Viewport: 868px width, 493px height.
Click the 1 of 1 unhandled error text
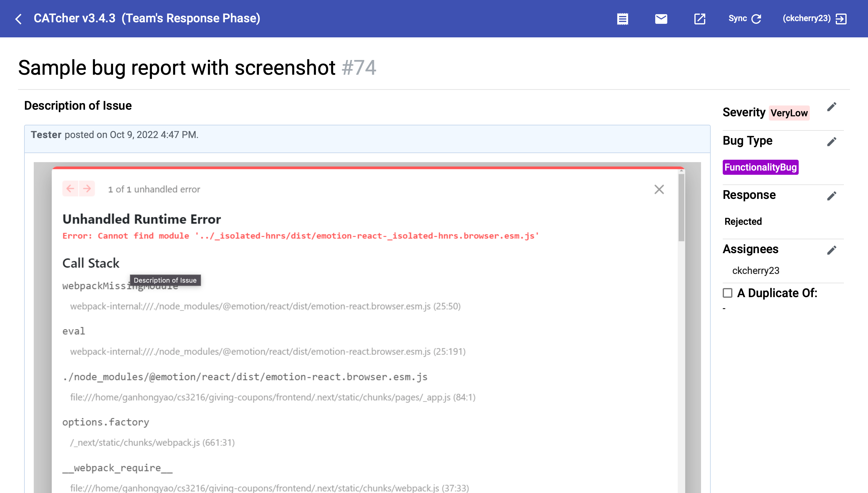154,189
